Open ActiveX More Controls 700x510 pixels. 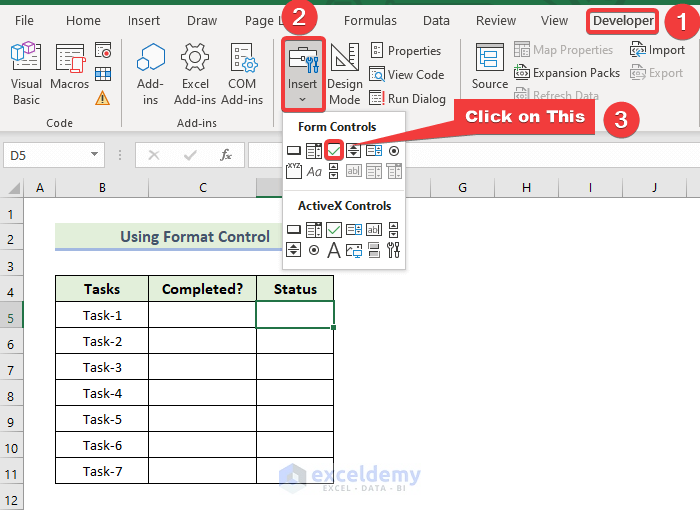point(393,250)
